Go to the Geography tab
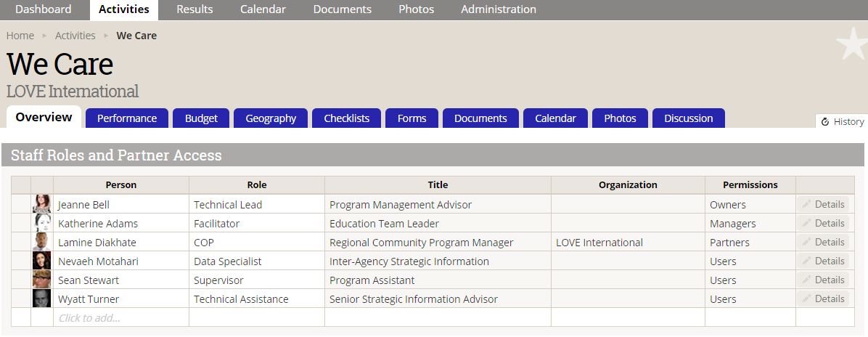This screenshot has height=337, width=868. click(x=271, y=118)
